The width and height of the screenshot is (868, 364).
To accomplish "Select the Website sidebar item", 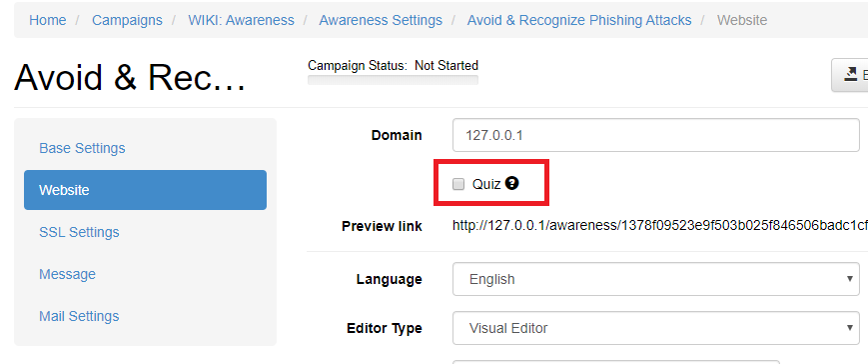I will (145, 190).
